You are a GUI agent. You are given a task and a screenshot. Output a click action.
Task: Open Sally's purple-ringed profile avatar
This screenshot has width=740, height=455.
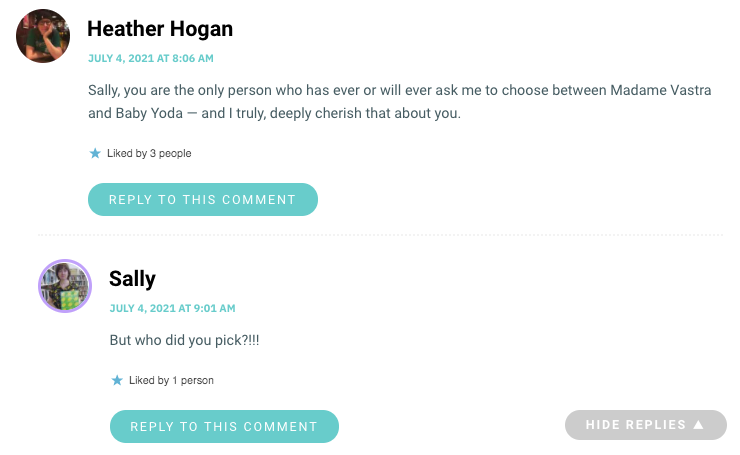coord(65,286)
